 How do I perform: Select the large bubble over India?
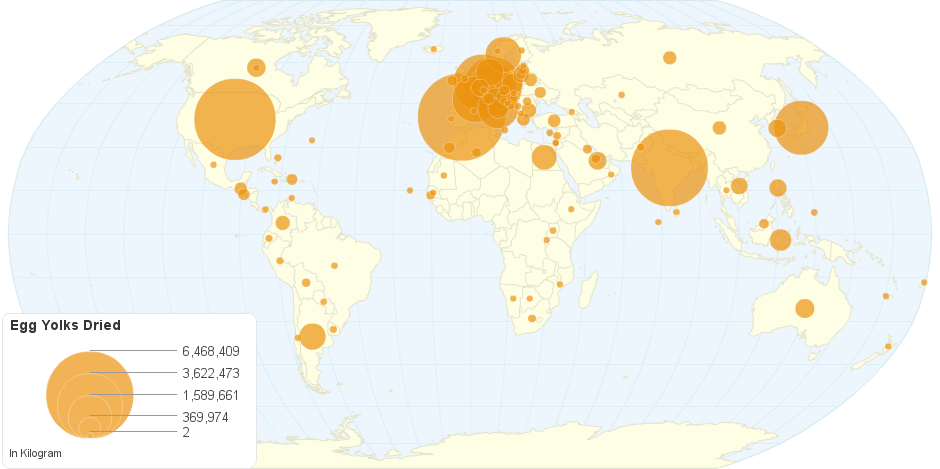[669, 168]
